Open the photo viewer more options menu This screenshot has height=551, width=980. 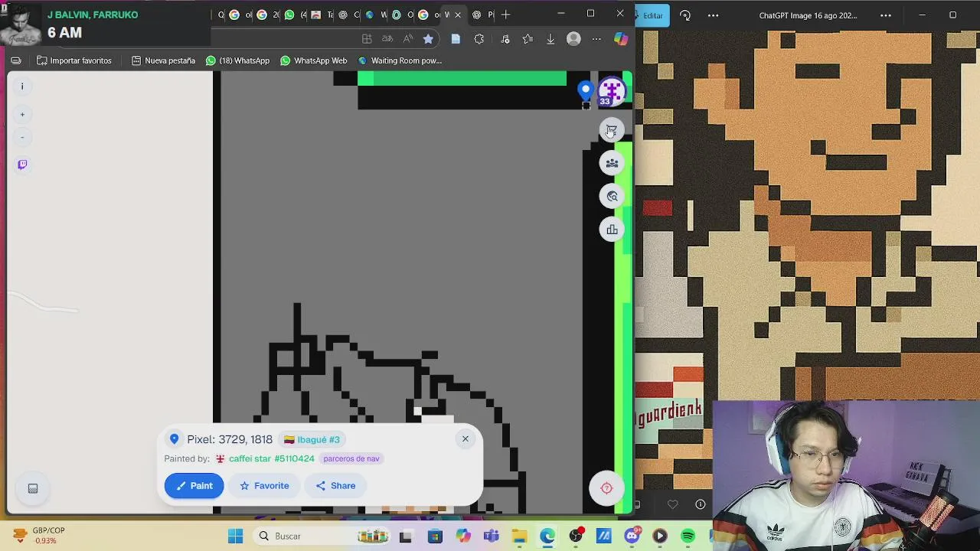[x=714, y=15]
